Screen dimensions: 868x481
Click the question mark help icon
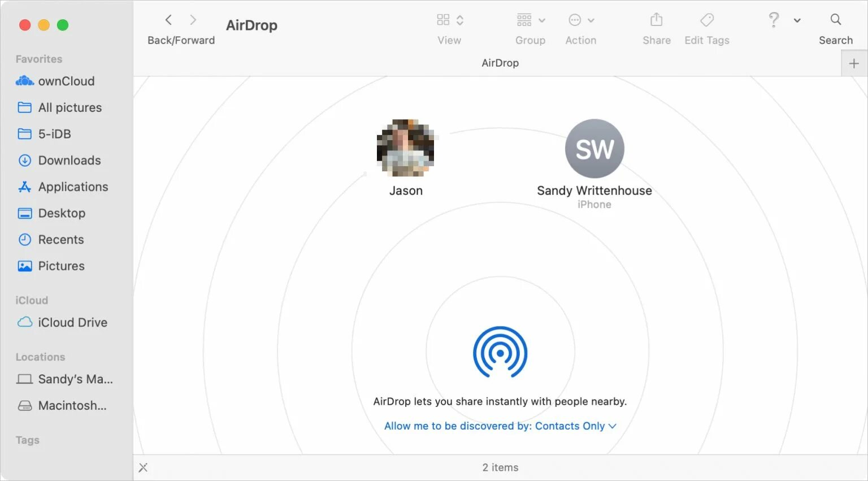tap(774, 20)
